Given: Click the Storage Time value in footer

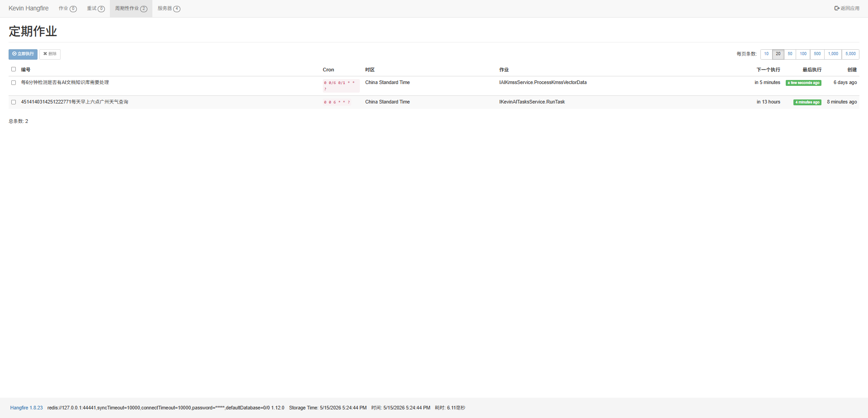Looking at the screenshot, I should (328, 408).
